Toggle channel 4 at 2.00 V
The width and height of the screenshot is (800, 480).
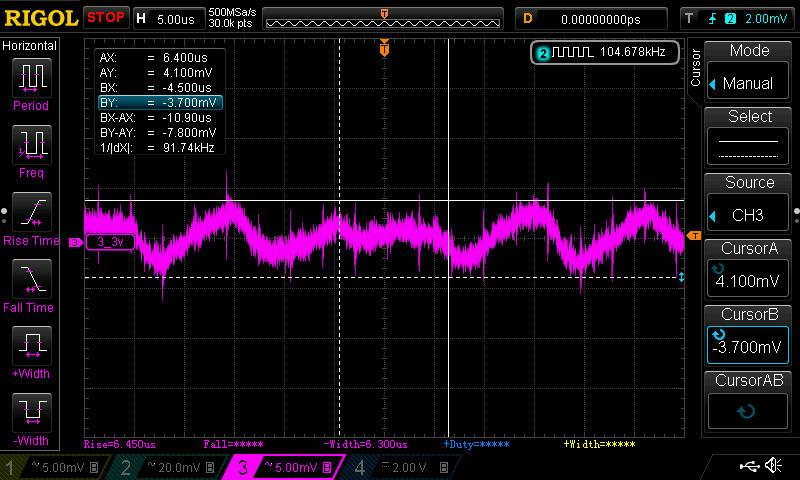click(x=398, y=467)
